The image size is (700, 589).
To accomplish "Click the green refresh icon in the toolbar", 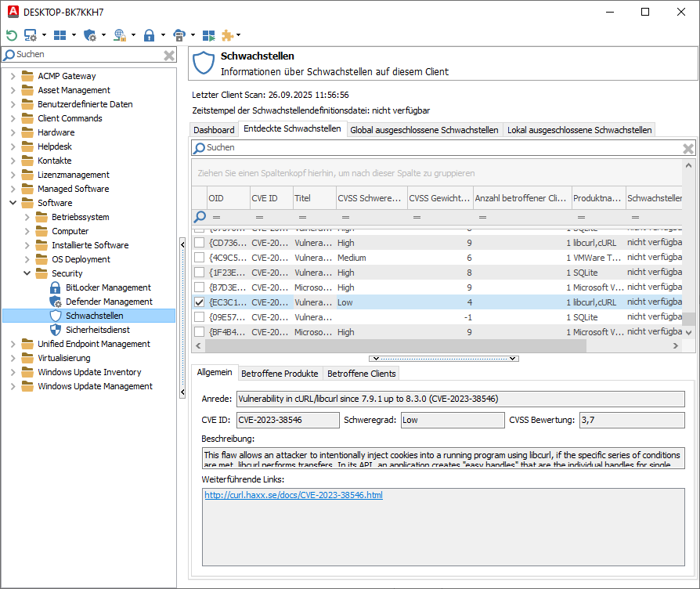I will click(x=11, y=34).
